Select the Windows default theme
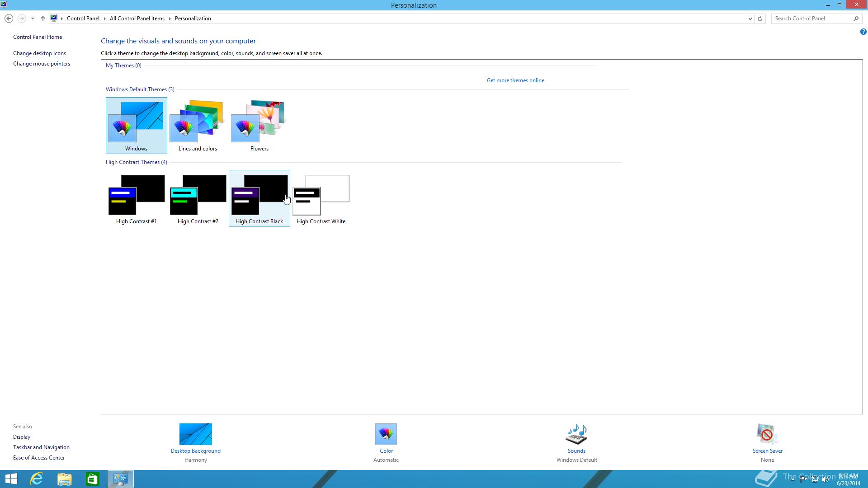868x488 pixels. 136,126
